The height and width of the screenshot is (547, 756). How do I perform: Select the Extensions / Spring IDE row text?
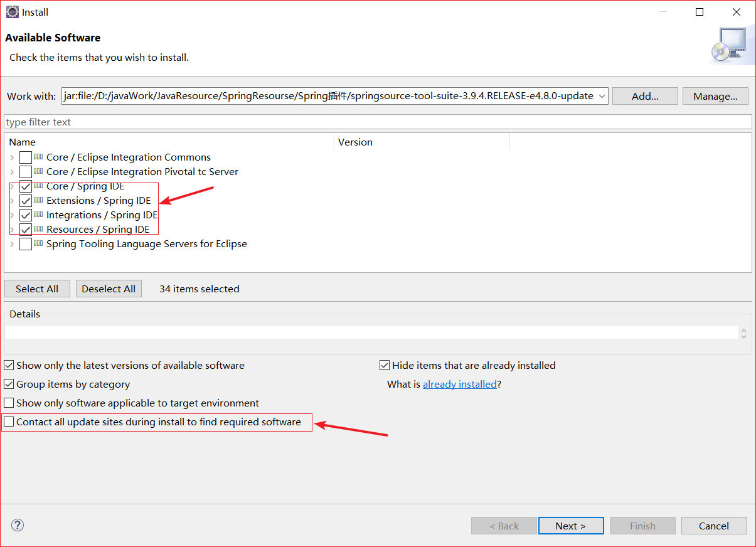pos(98,201)
